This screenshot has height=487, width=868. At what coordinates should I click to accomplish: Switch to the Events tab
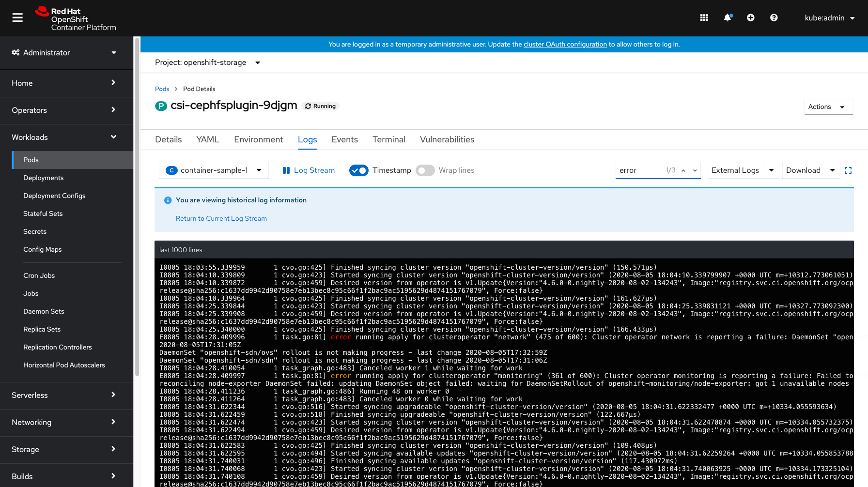click(345, 139)
